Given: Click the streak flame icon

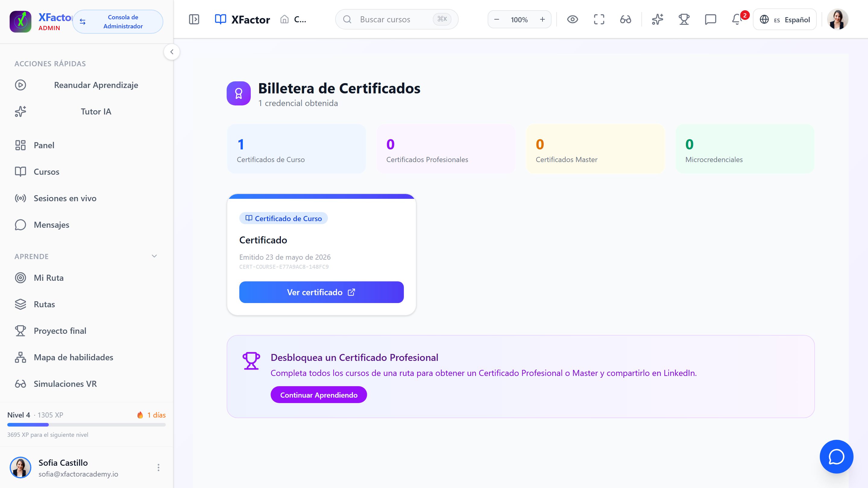Looking at the screenshot, I should 140,415.
